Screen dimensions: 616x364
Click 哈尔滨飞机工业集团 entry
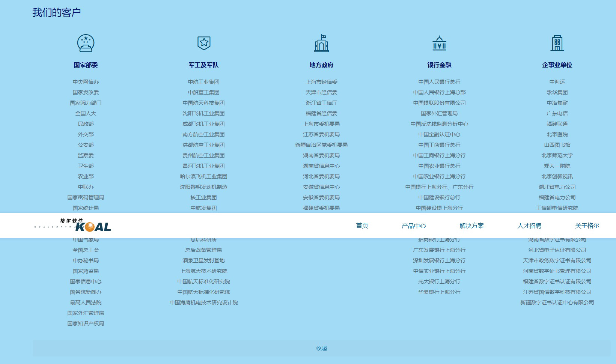[203, 176]
